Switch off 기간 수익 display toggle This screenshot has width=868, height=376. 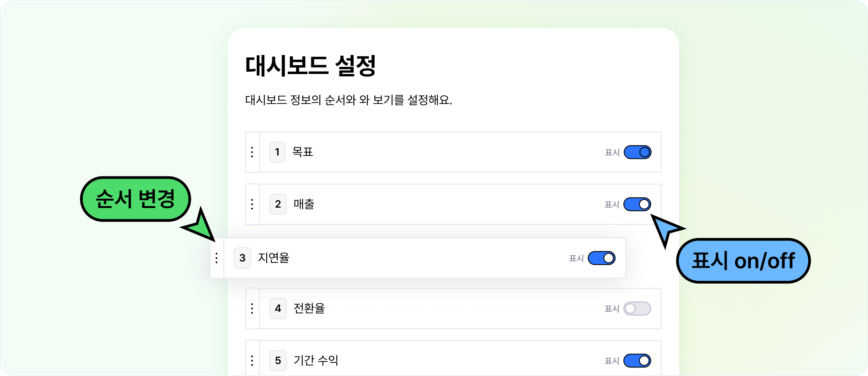click(637, 360)
